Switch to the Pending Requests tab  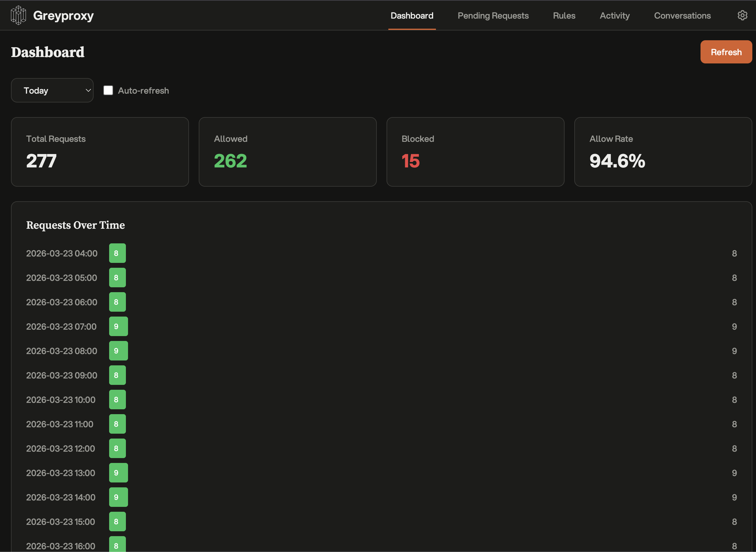pos(493,16)
